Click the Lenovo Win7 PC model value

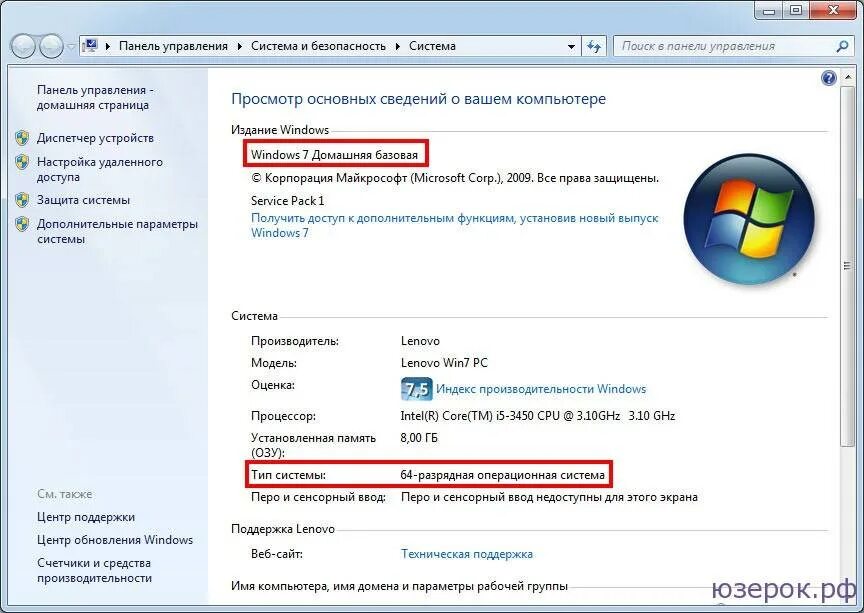pos(444,363)
